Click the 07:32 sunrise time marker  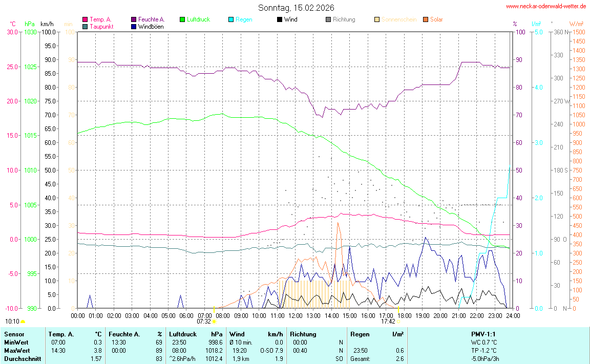point(204,322)
